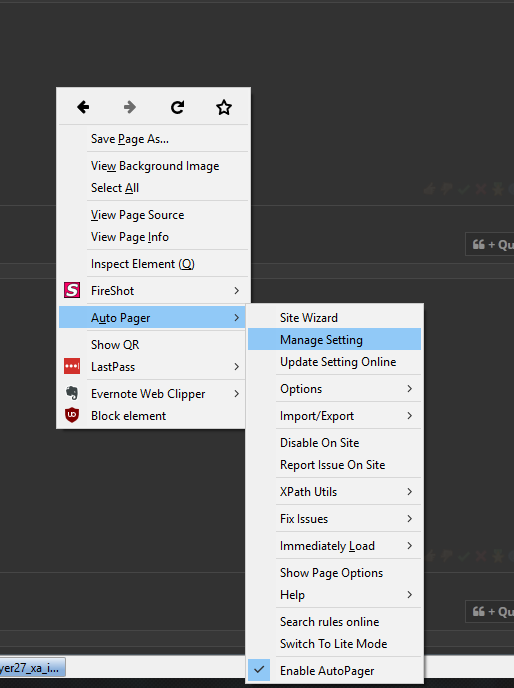Click the Back arrow icon
This screenshot has width=514, height=688.
(83, 107)
